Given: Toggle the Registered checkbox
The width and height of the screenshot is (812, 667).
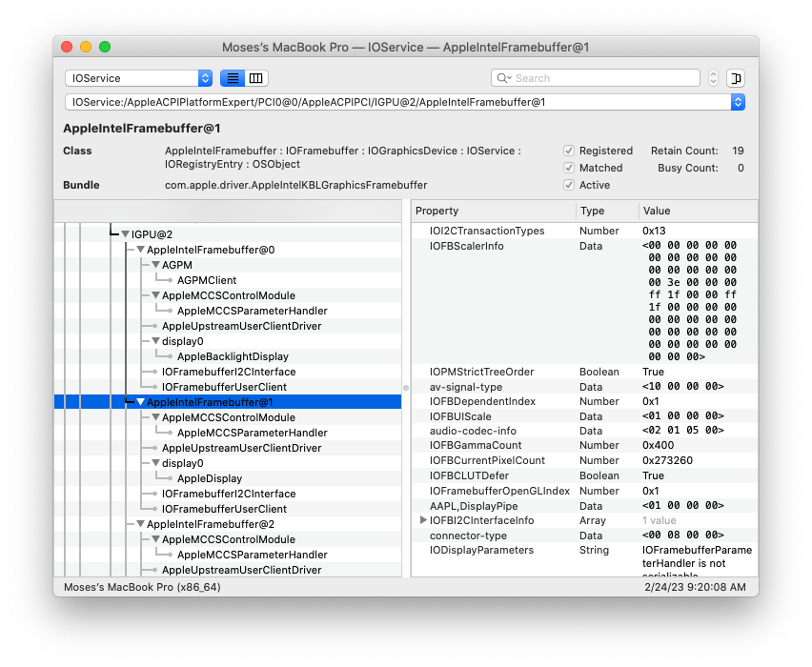Looking at the screenshot, I should point(569,150).
